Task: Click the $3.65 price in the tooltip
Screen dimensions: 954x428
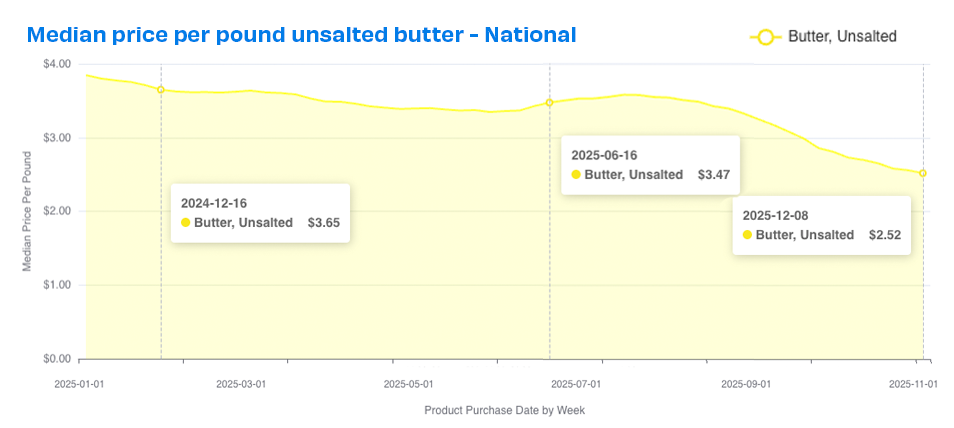Action: click(x=323, y=223)
